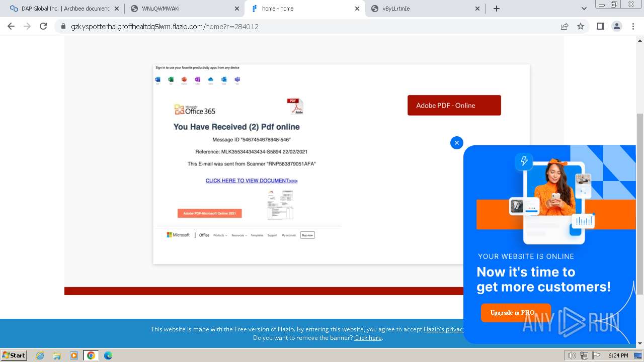Click Upgrade to PRO button

pyautogui.click(x=516, y=313)
